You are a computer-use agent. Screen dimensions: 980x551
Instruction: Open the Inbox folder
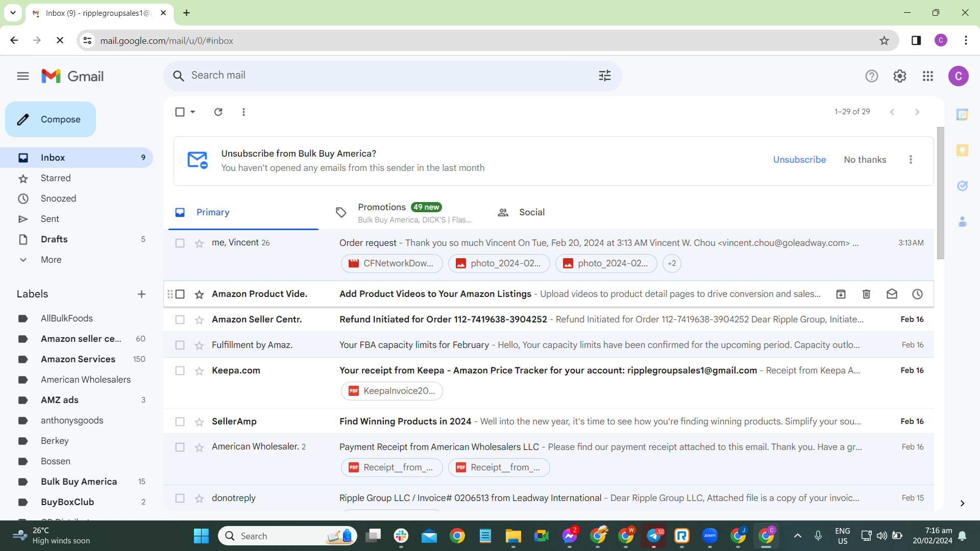(x=77, y=158)
